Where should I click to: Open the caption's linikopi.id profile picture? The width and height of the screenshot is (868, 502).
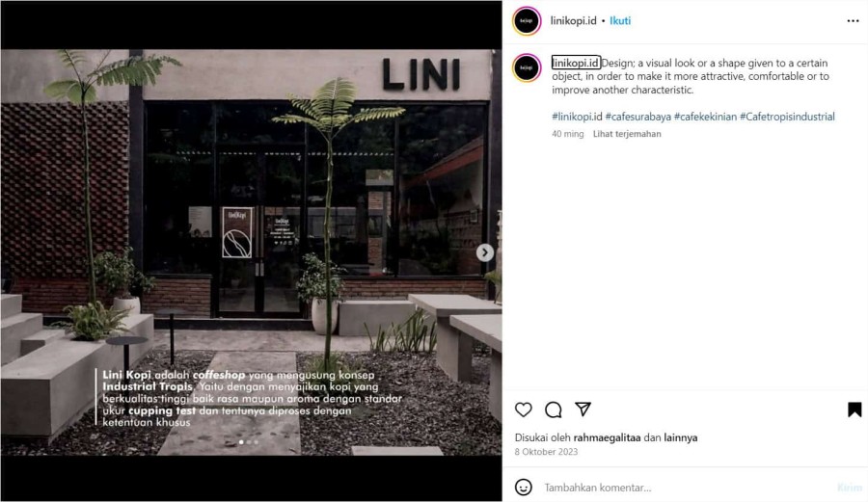(x=527, y=68)
